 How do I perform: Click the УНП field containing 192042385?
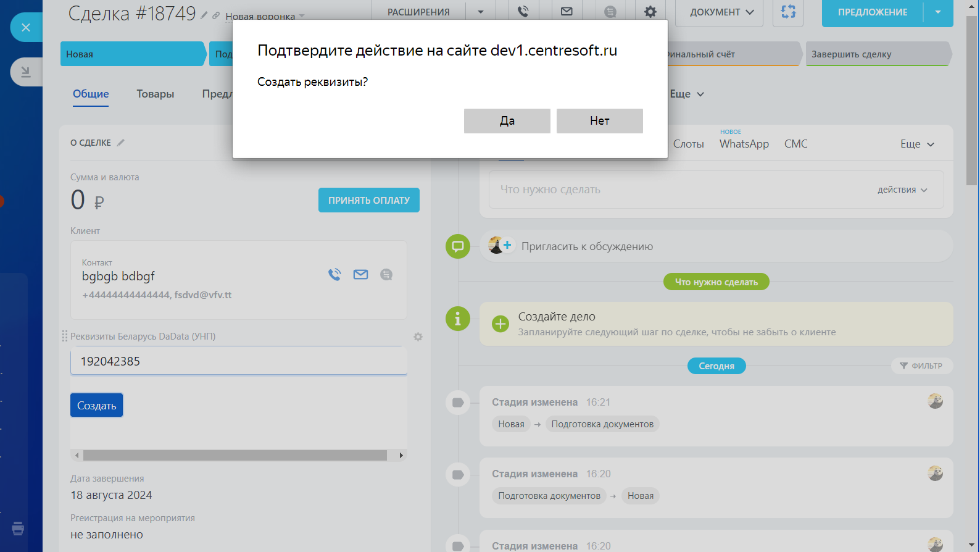(x=239, y=361)
